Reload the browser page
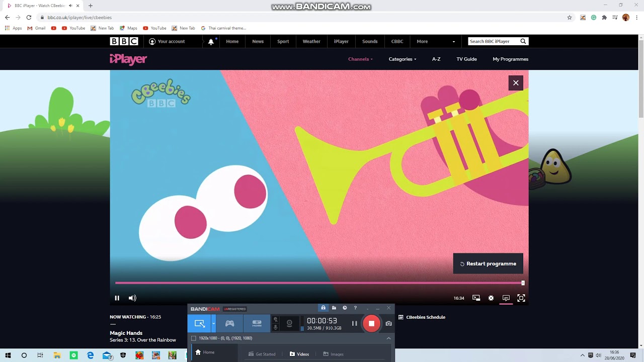 tap(29, 17)
